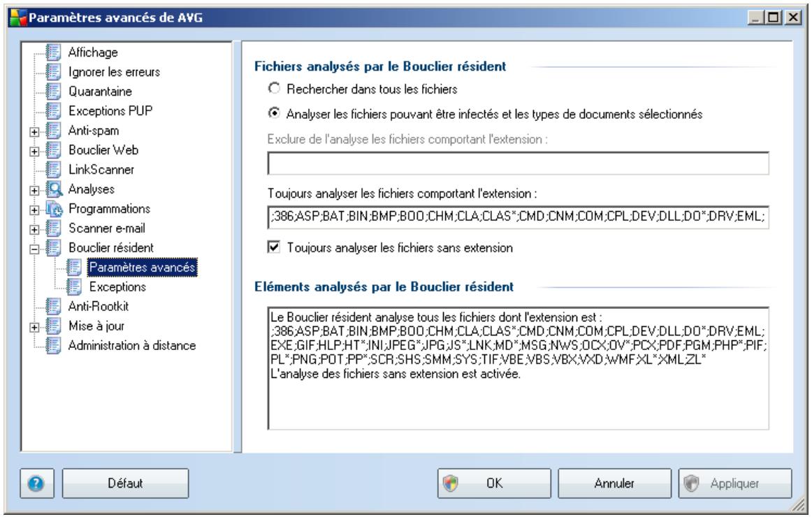The image size is (812, 517).
Task: Expand the Anti-spam tree node
Action: (34, 131)
